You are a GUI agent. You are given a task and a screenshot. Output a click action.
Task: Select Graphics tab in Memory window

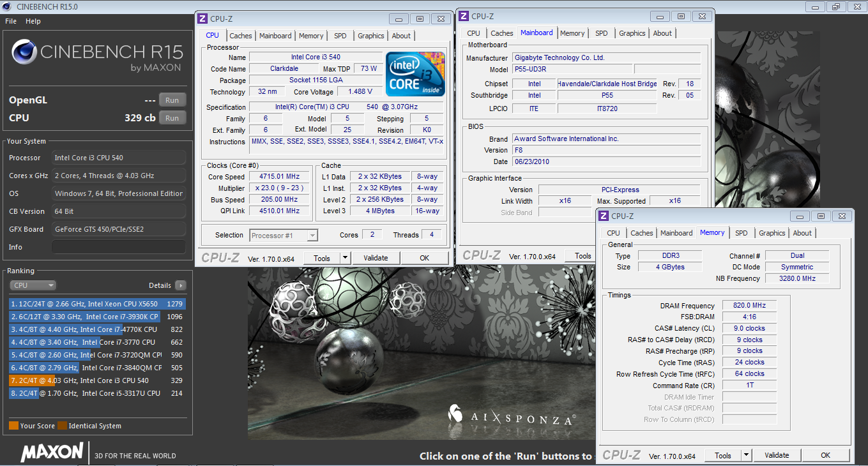(x=772, y=233)
